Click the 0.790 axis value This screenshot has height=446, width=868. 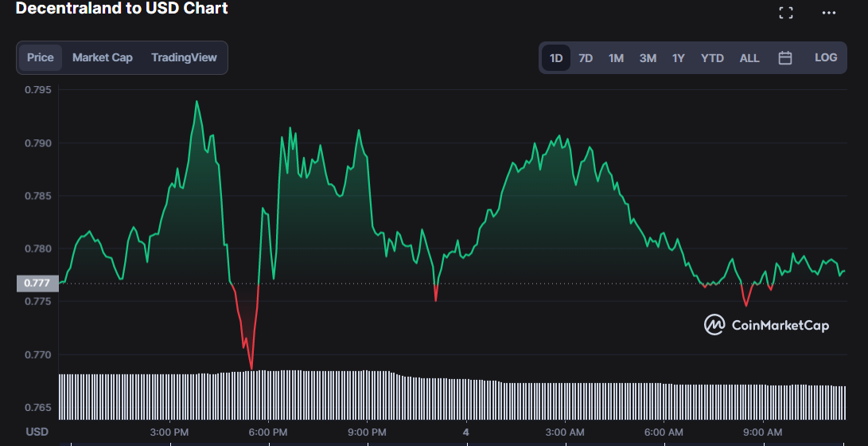coord(37,143)
